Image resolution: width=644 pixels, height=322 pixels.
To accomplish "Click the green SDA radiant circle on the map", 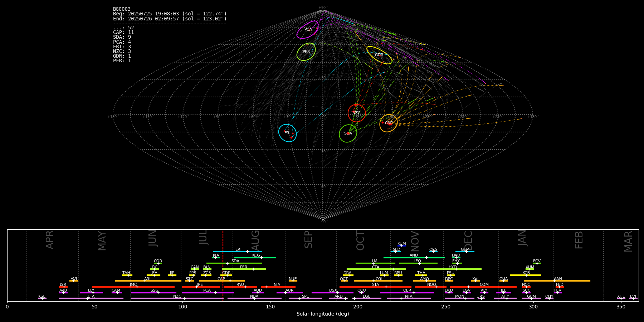I will coord(348,133).
